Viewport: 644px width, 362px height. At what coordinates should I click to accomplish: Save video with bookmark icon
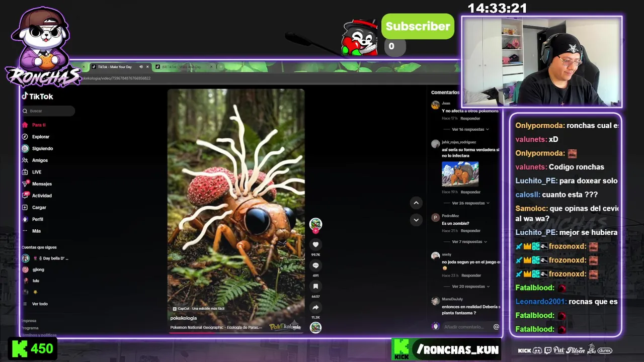tap(315, 286)
